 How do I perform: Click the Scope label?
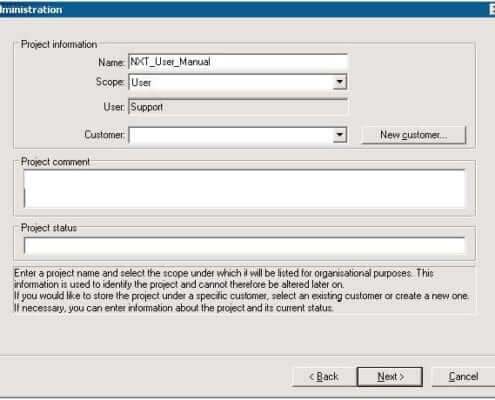(x=110, y=82)
